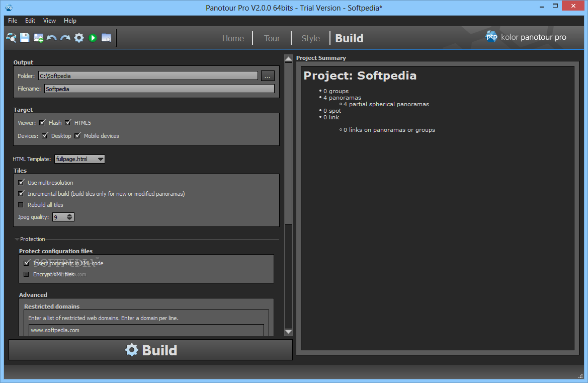Switch to the Home tab
This screenshot has width=588, height=383.
pyautogui.click(x=233, y=38)
